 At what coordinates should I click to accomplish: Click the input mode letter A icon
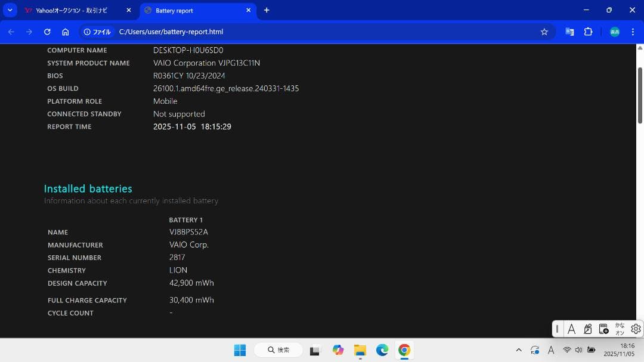(571, 329)
